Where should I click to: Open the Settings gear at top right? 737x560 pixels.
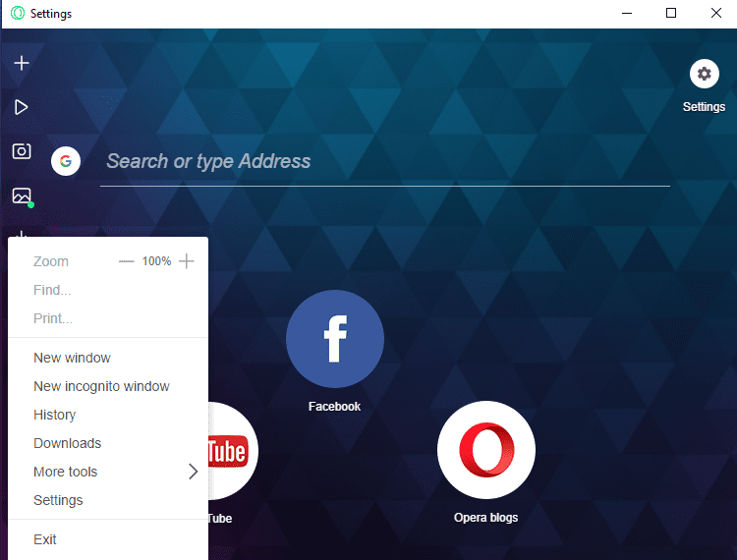(x=705, y=74)
